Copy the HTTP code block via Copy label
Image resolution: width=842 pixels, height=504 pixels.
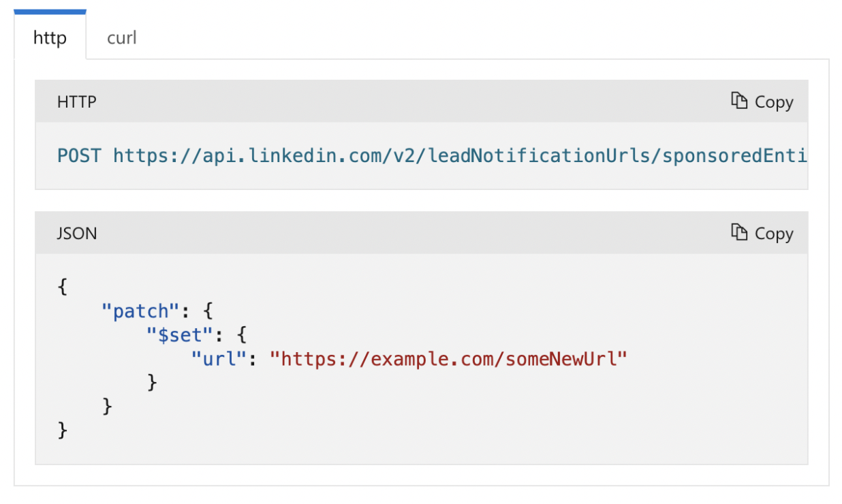click(x=774, y=101)
